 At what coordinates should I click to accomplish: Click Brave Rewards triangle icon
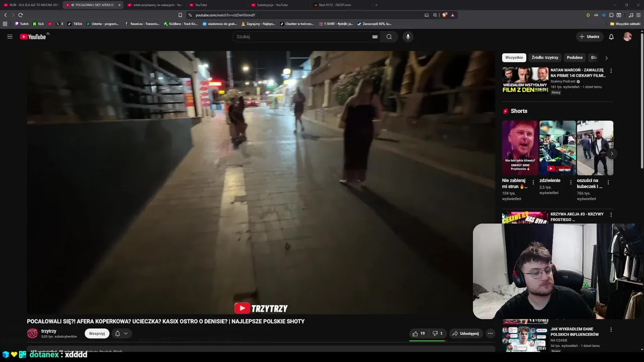coord(452,15)
